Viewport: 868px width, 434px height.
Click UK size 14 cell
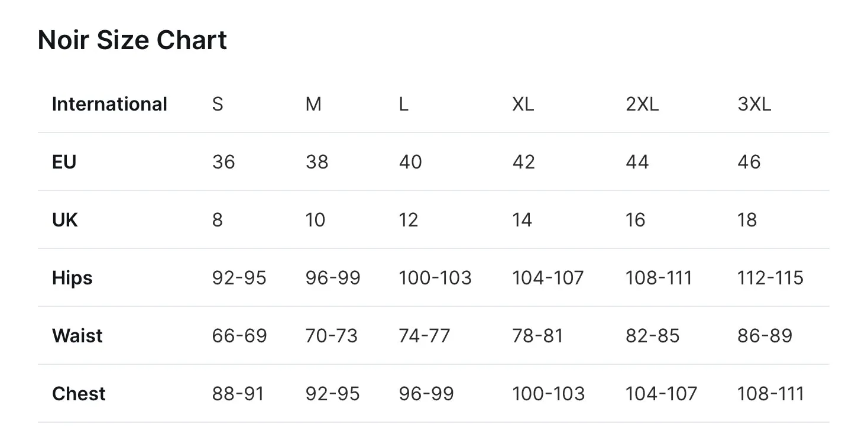point(522,220)
